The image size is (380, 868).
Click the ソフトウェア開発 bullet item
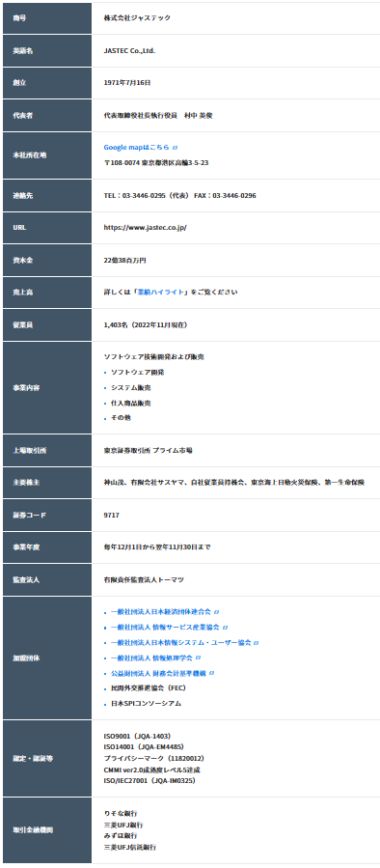[137, 372]
